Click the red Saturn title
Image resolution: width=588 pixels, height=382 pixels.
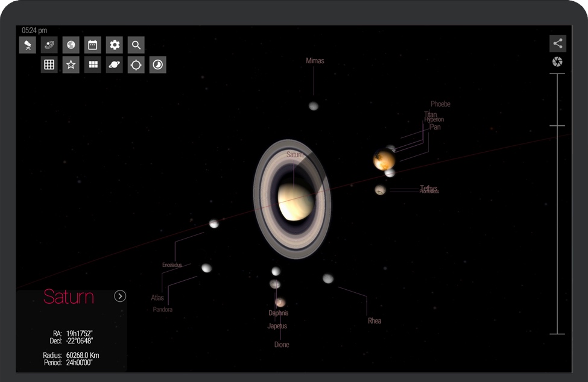pyautogui.click(x=69, y=296)
